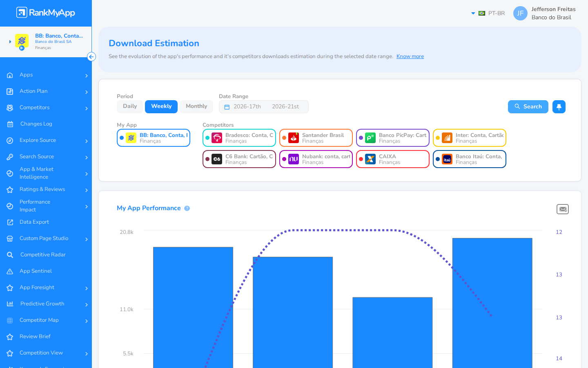The width and height of the screenshot is (588, 368).
Task: Open the My App Performance help icon
Action: coord(187,208)
